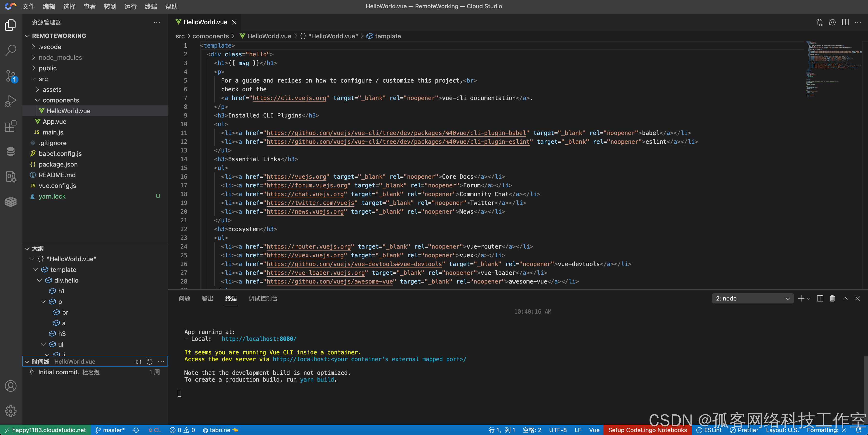Open the https://cli.vuejs.org link in code
This screenshot has height=435, width=868.
pyautogui.click(x=289, y=98)
